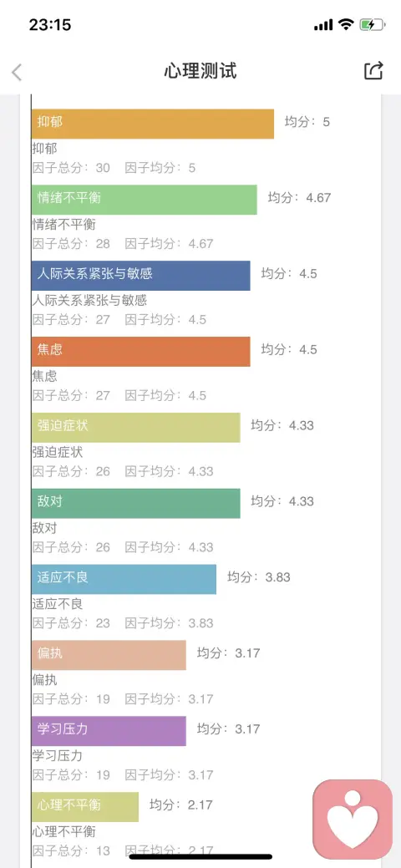401x868 pixels.
Task: Tap the green 情绪不平衡 bar
Action: pos(145,200)
